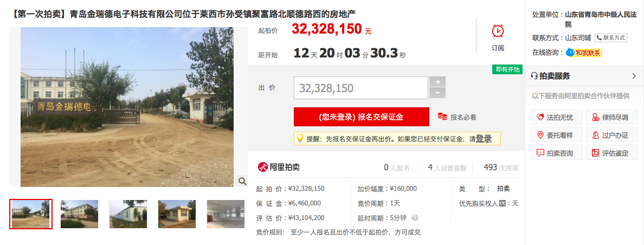Click 联系方式 phone button
This screenshot has height=245, width=644.
[x=611, y=38]
